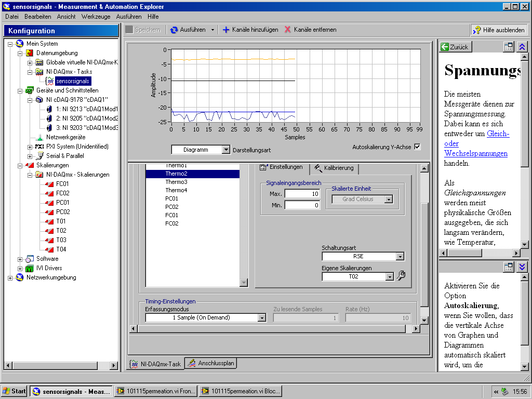The image size is (532, 399).
Task: Click Kanäle hinzufügen plus icon
Action: (x=226, y=30)
